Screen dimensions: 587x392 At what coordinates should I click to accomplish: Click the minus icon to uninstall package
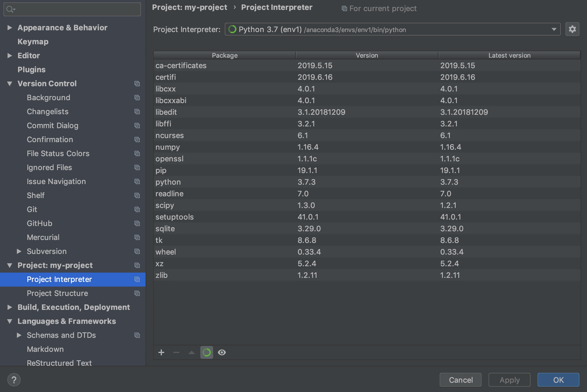coord(176,352)
